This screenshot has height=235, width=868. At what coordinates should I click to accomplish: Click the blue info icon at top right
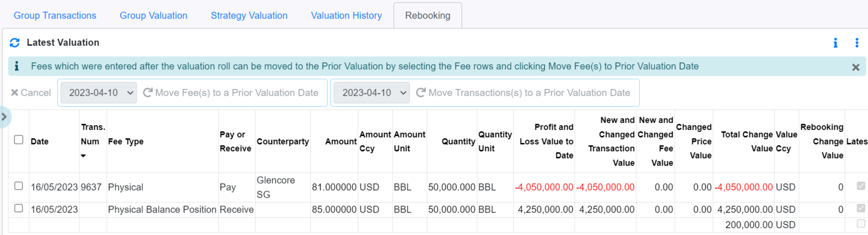pyautogui.click(x=835, y=43)
